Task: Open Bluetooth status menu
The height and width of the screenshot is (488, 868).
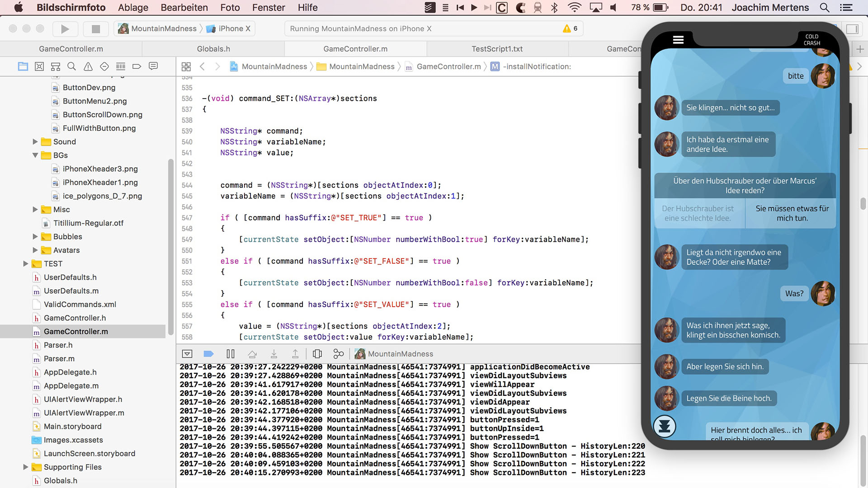Action: 555,8
